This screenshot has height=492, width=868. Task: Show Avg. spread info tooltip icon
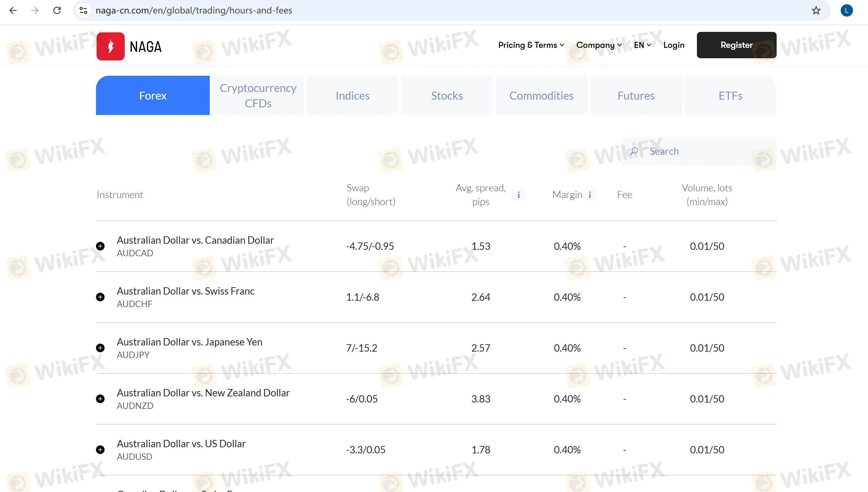click(x=519, y=195)
